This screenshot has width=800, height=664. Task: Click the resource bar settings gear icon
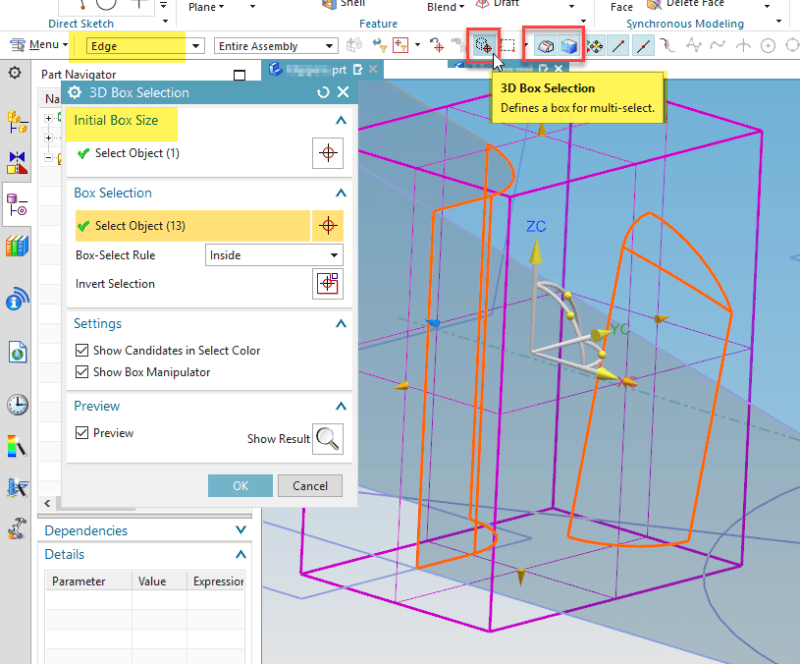15,73
